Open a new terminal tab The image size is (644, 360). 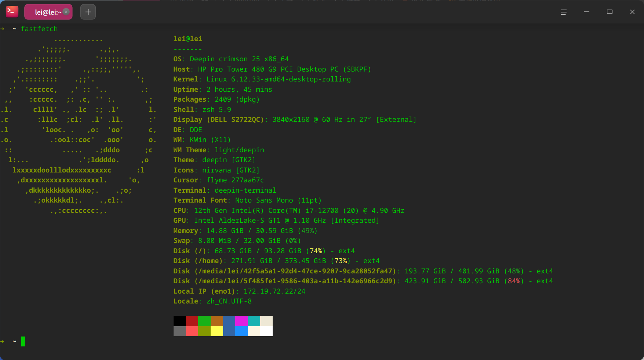[88, 12]
